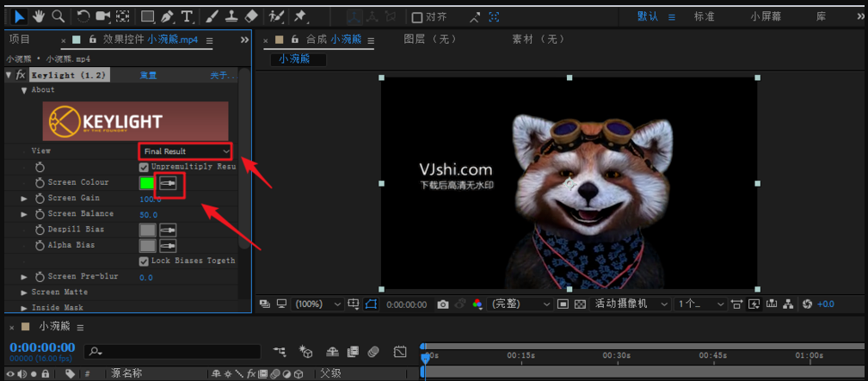Enable motion blur switch in timeline
The height and width of the screenshot is (381, 868).
click(x=373, y=351)
